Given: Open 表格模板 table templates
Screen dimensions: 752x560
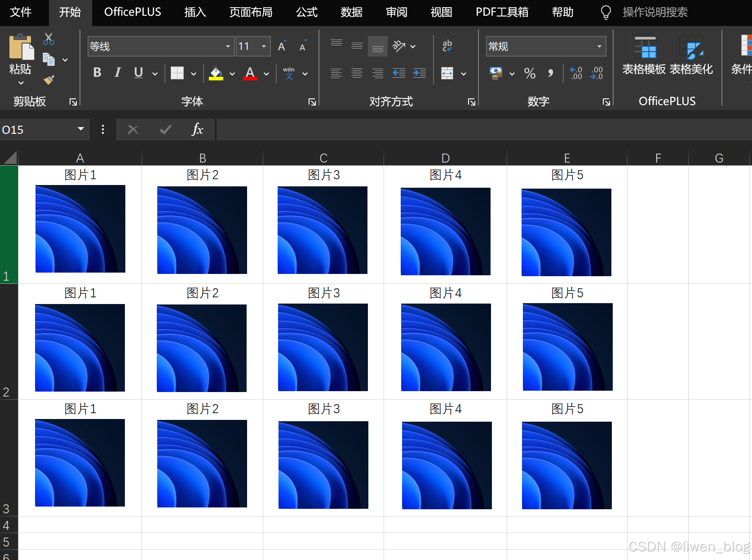Looking at the screenshot, I should [644, 56].
